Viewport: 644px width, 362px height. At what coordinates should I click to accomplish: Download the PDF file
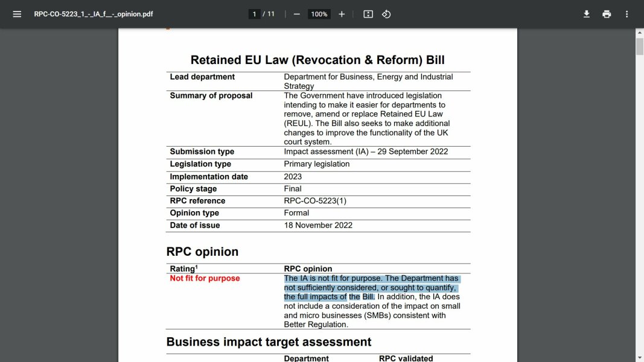click(586, 14)
